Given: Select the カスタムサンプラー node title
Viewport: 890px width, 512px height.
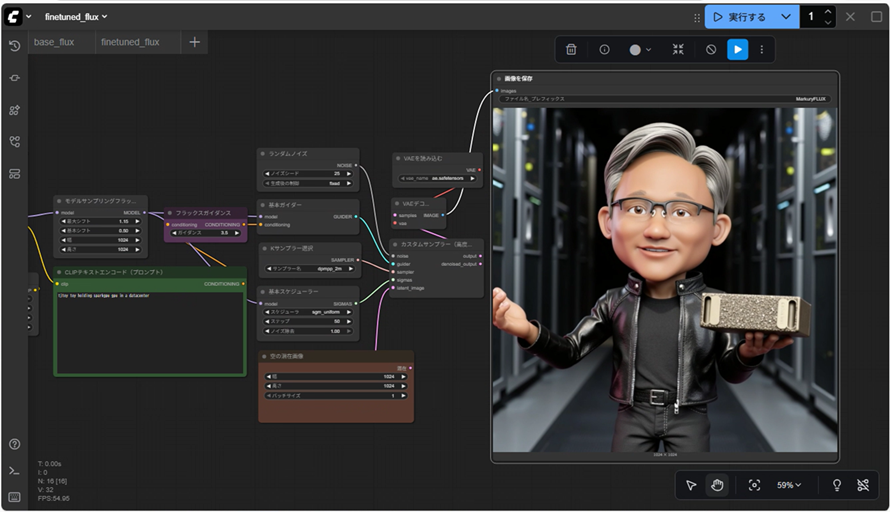Looking at the screenshot, I should [x=436, y=244].
